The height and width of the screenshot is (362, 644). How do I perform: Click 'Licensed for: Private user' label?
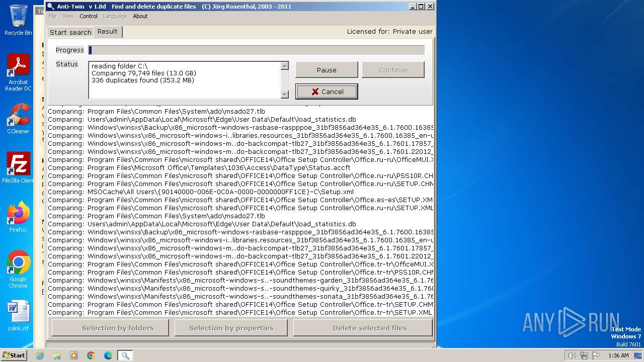pyautogui.click(x=389, y=31)
